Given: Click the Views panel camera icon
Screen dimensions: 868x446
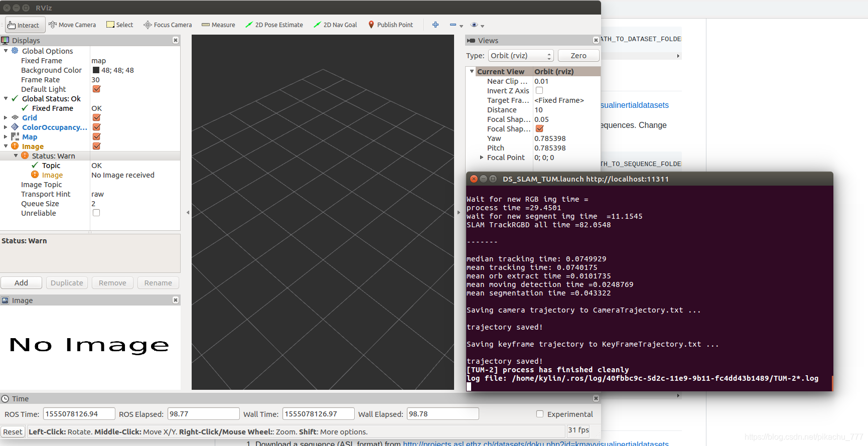Looking at the screenshot, I should (471, 40).
